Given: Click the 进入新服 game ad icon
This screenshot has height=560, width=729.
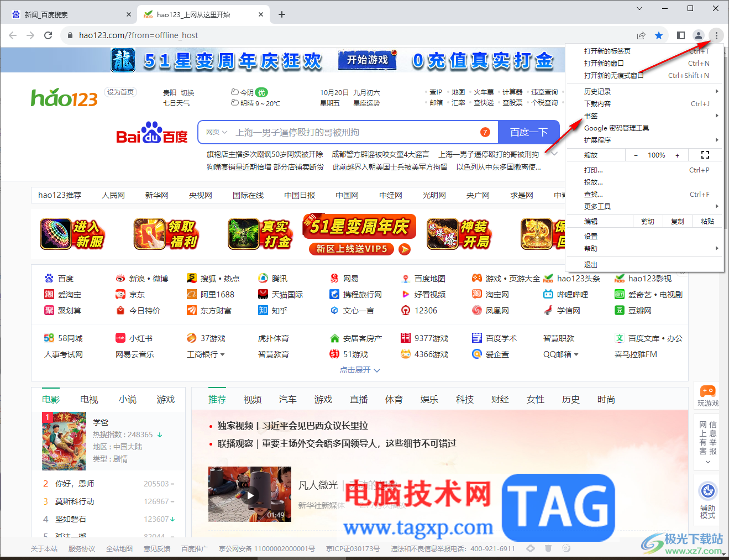Looking at the screenshot, I should pos(73,234).
